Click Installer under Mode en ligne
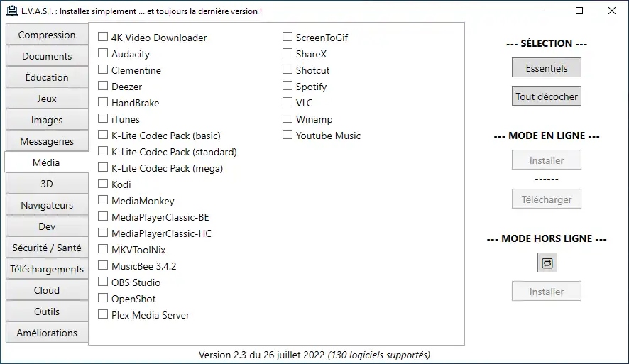This screenshot has height=364, width=629. (547, 160)
